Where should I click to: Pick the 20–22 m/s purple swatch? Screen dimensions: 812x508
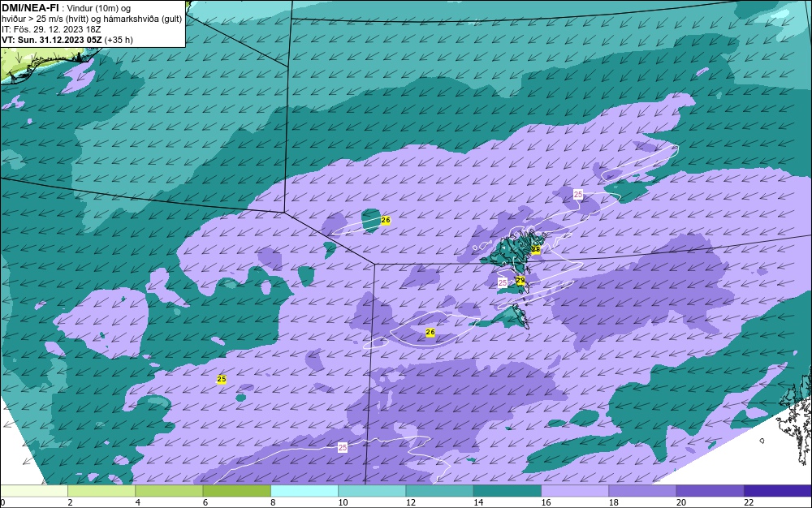[x=710, y=490]
